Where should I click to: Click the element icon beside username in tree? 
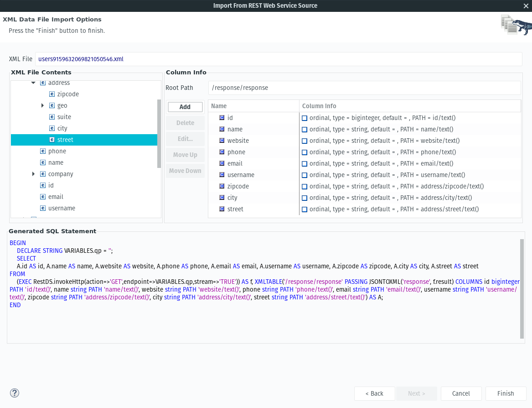(43, 208)
